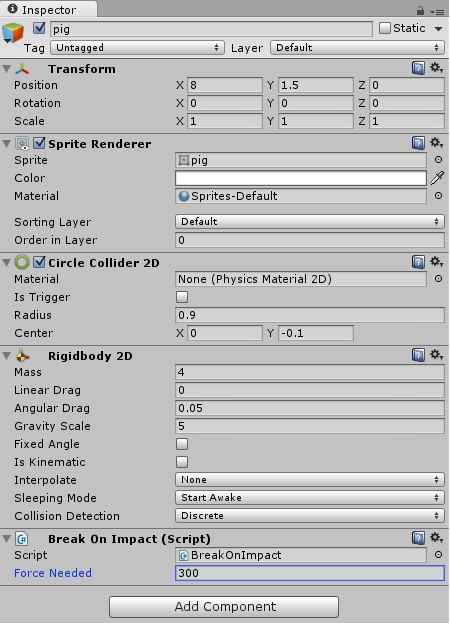Click the Add Component button
Viewport: 451px width, 626px height.
tap(224, 606)
